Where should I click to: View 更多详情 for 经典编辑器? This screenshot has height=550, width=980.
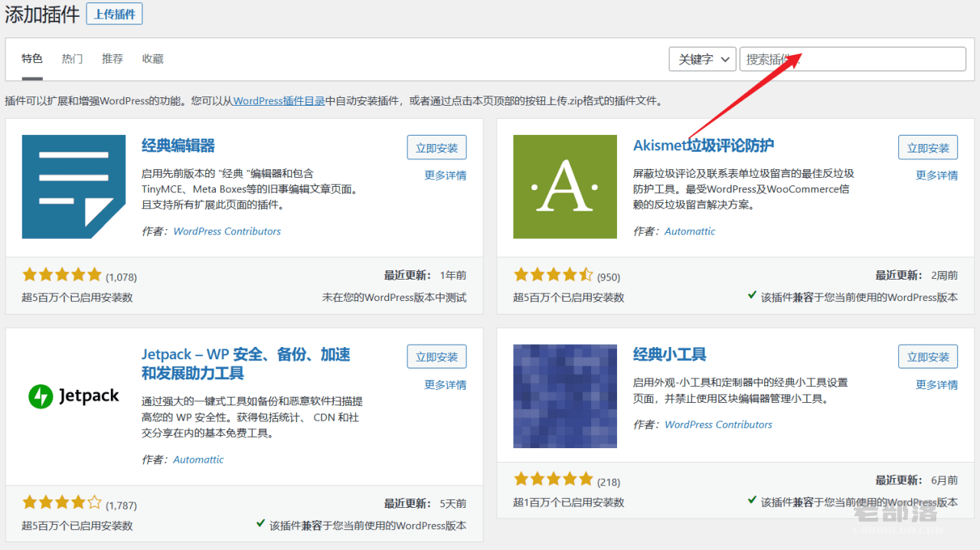coord(446,175)
